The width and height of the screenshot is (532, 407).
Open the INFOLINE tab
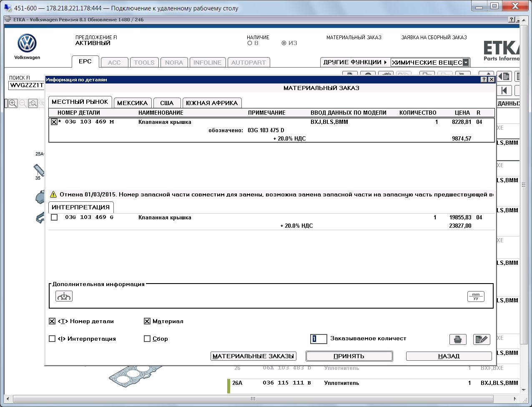click(x=208, y=63)
